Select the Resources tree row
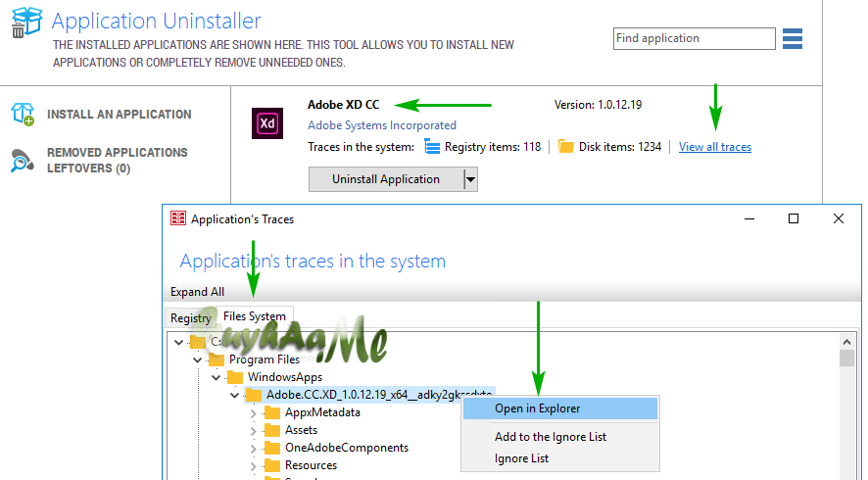Image resolution: width=868 pixels, height=480 pixels. 312,465
